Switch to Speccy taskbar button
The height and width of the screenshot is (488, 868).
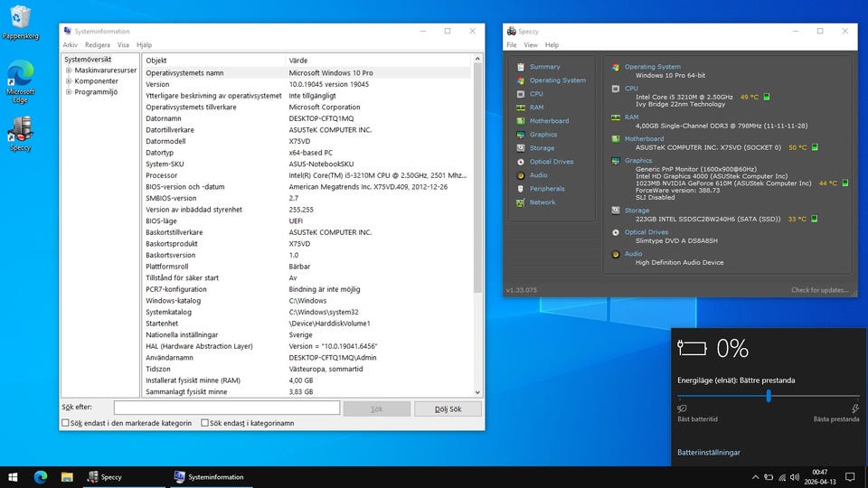[124, 477]
